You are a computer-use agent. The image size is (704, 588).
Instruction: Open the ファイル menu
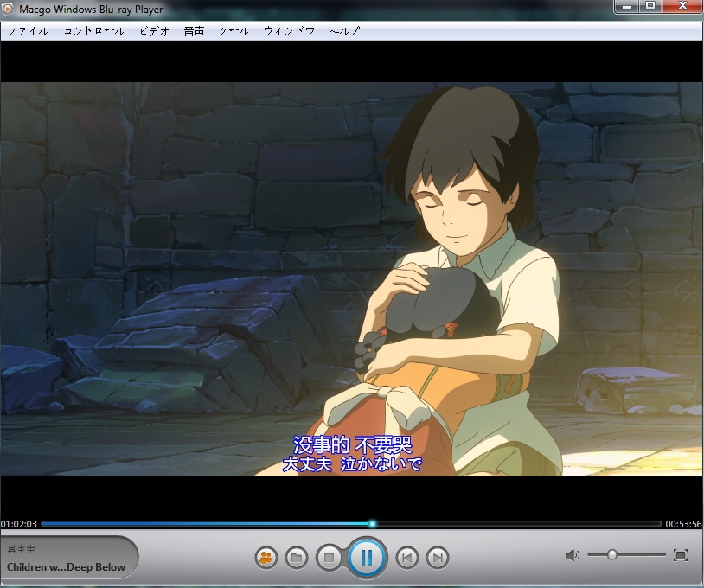[28, 31]
